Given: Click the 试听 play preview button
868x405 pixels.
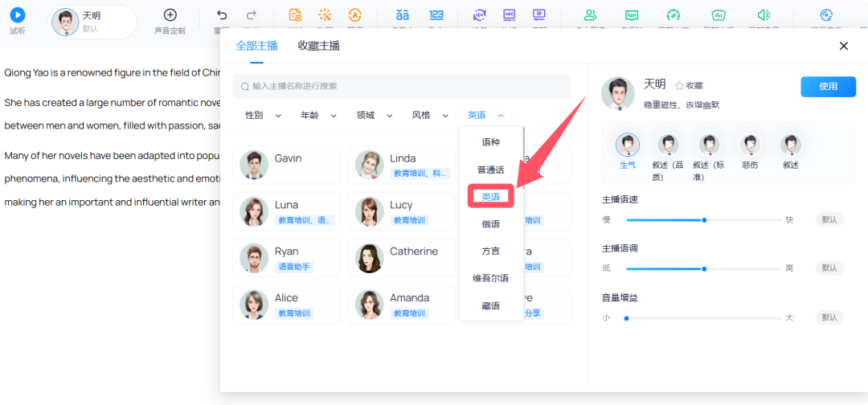Looking at the screenshot, I should 17,14.
